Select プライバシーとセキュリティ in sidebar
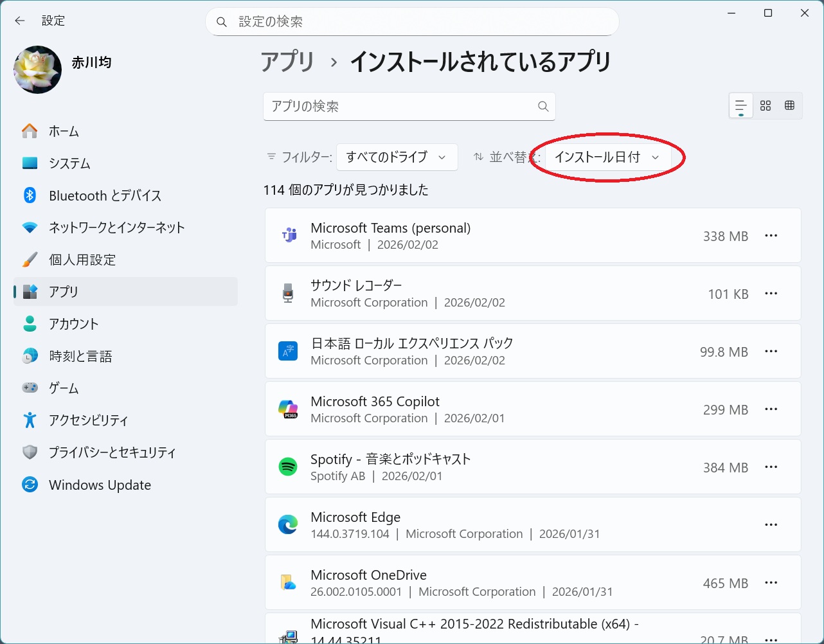This screenshot has width=824, height=644. click(112, 453)
